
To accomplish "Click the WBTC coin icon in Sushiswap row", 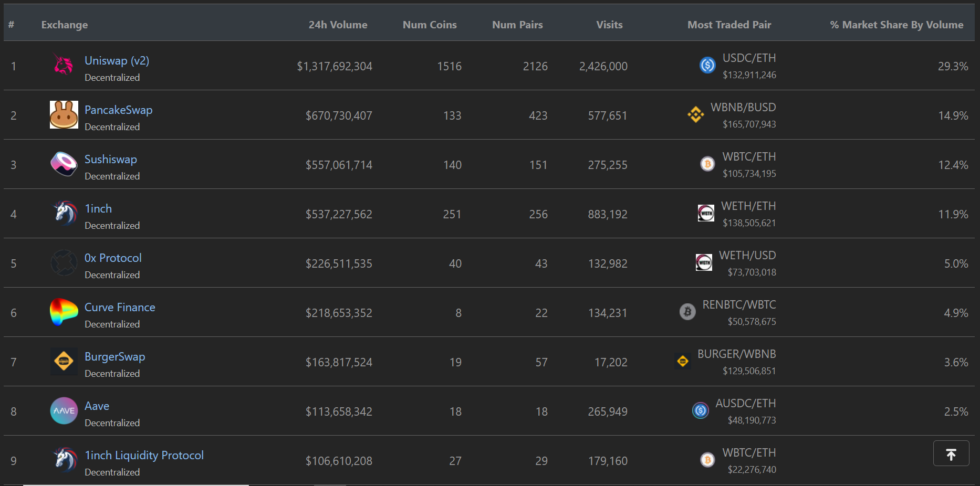I will coord(707,164).
